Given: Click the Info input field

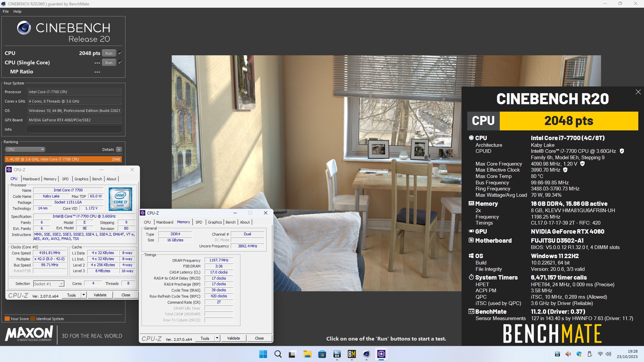Looking at the screenshot, I should pyautogui.click(x=74, y=129).
